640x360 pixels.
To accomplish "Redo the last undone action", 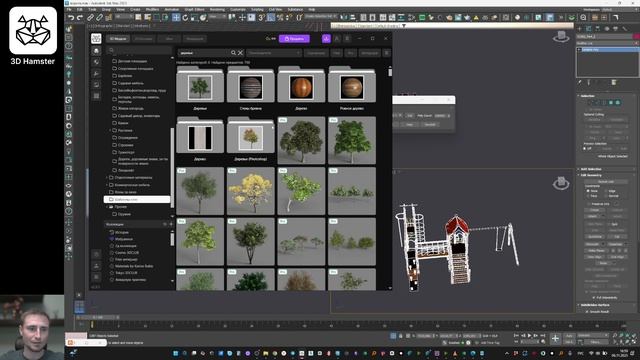I will click(x=80, y=17).
